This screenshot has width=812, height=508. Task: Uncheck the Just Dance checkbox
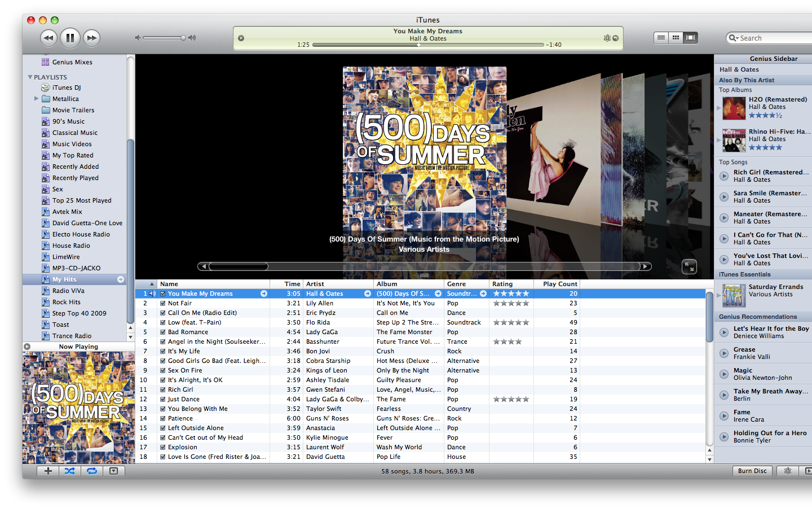(163, 399)
